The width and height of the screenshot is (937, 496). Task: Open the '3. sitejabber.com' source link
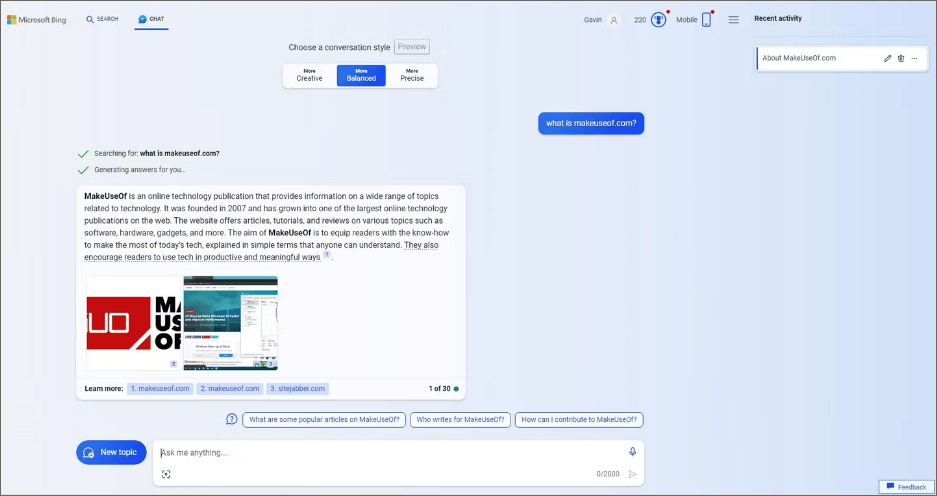click(298, 388)
